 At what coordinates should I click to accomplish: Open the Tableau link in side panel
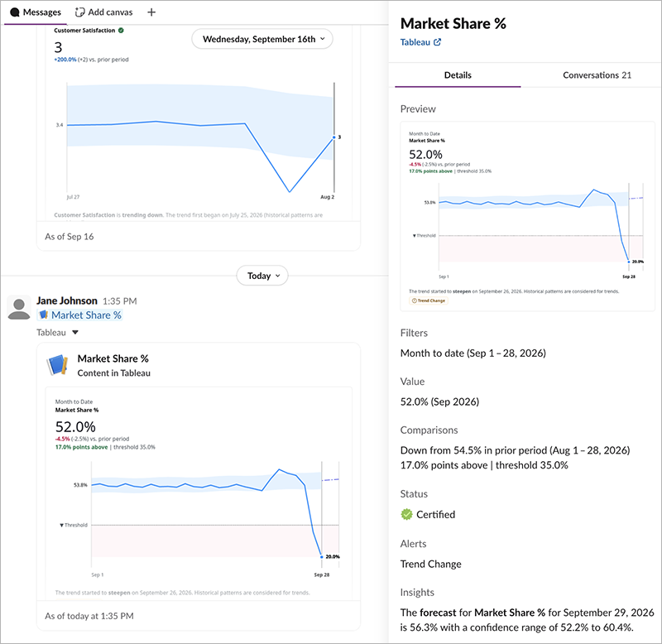pyautogui.click(x=415, y=42)
